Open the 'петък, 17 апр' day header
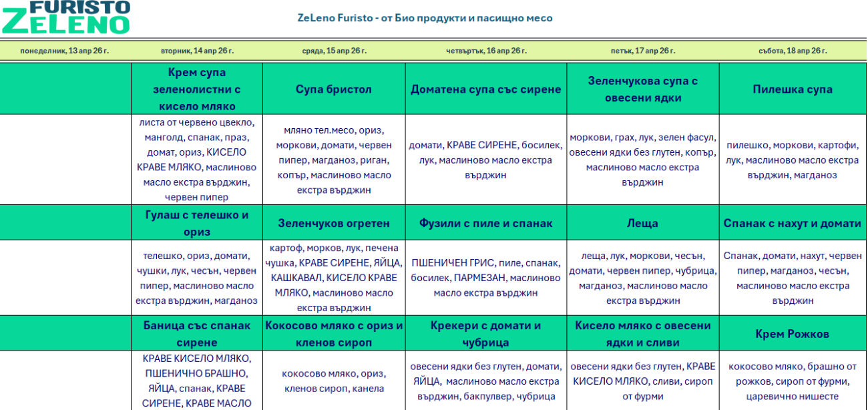Screen dimensions: 868x410 point(643,49)
